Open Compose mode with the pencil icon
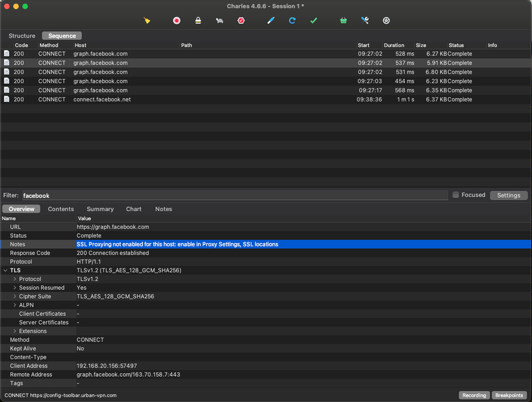The height and width of the screenshot is (402, 532). [271, 20]
